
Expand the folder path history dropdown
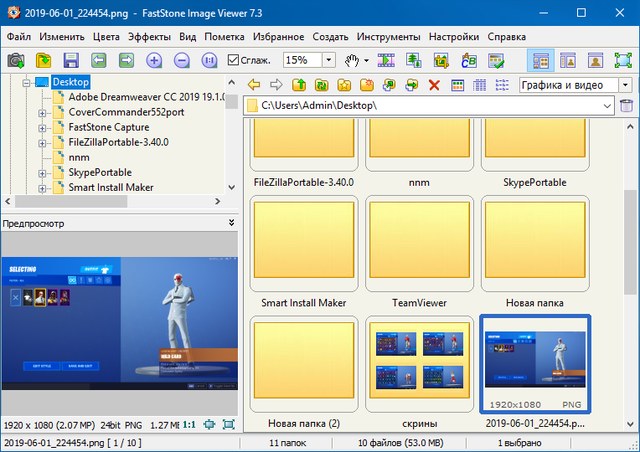(608, 106)
